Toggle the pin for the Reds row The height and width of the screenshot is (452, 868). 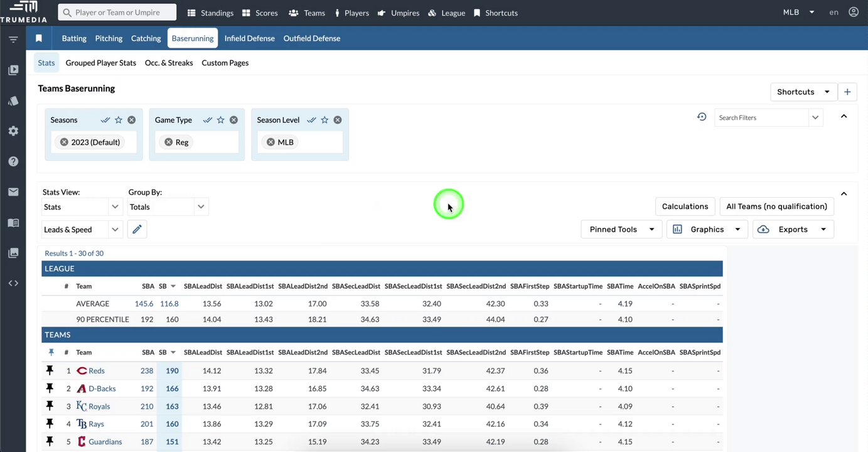50,371
